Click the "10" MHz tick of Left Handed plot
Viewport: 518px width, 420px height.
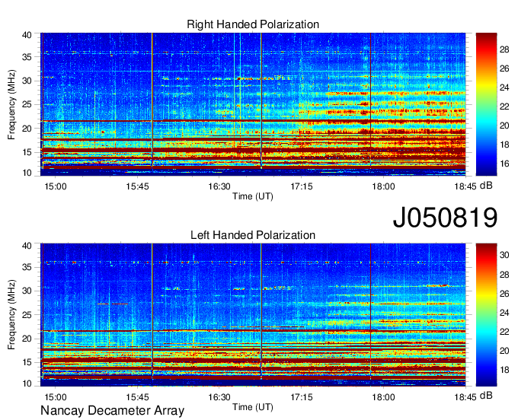27,383
